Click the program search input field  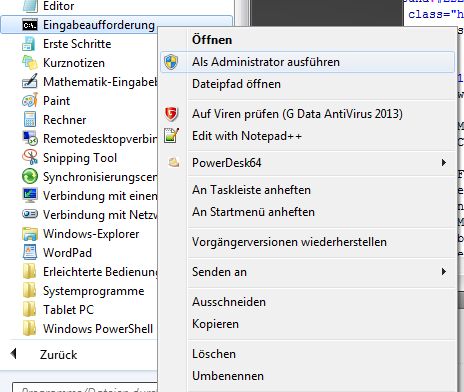(x=85, y=387)
